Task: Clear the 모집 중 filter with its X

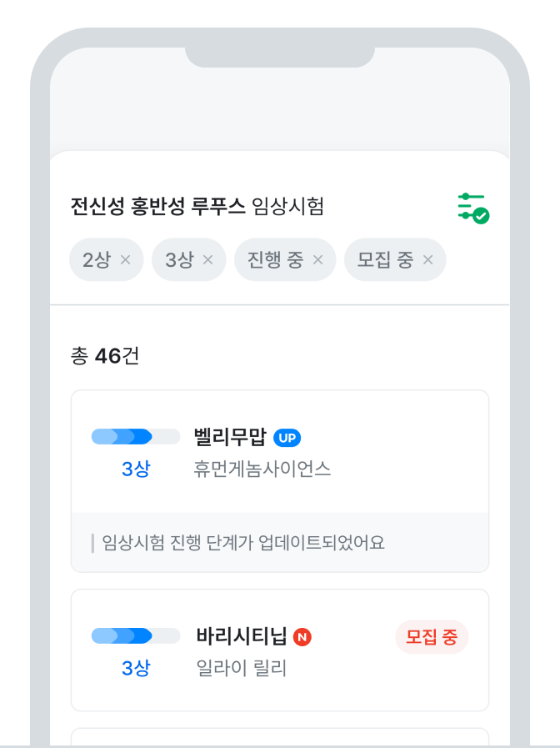Action: pos(428,259)
